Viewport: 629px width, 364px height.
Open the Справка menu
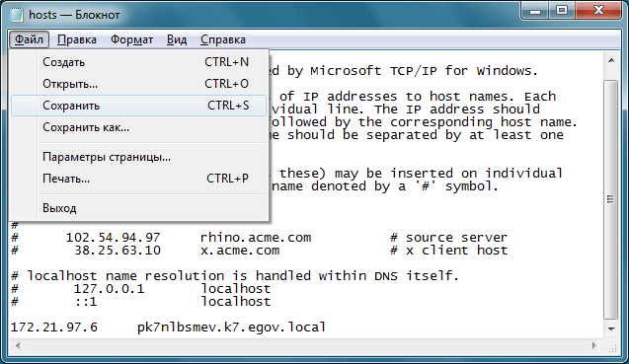click(222, 39)
